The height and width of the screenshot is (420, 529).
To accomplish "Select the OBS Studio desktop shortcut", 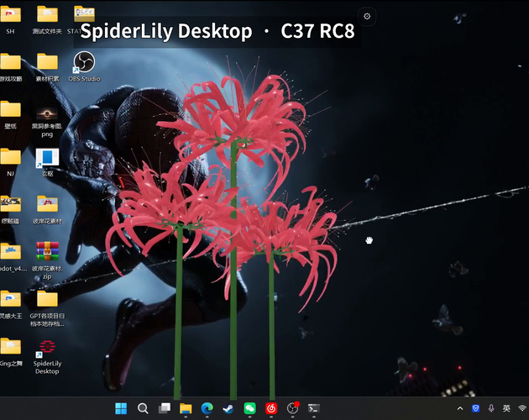I will pos(84,67).
